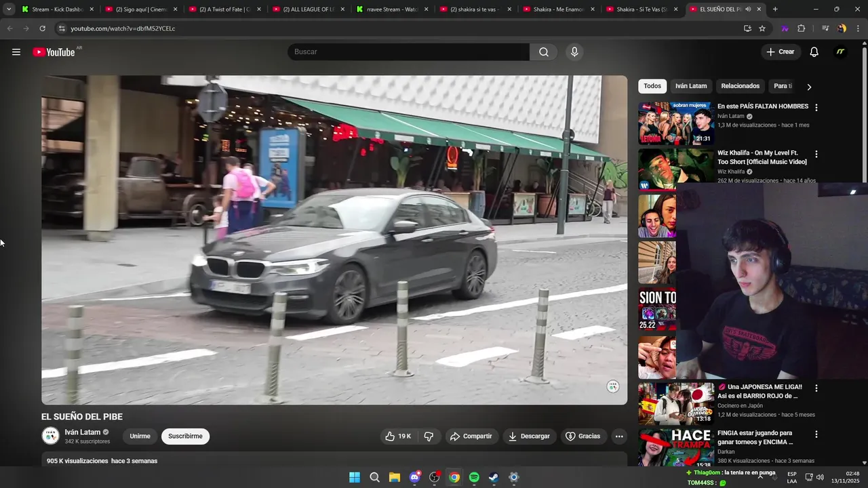This screenshot has width=868, height=488.
Task: Open the YouTube account avatar menu
Action: click(x=840, y=52)
